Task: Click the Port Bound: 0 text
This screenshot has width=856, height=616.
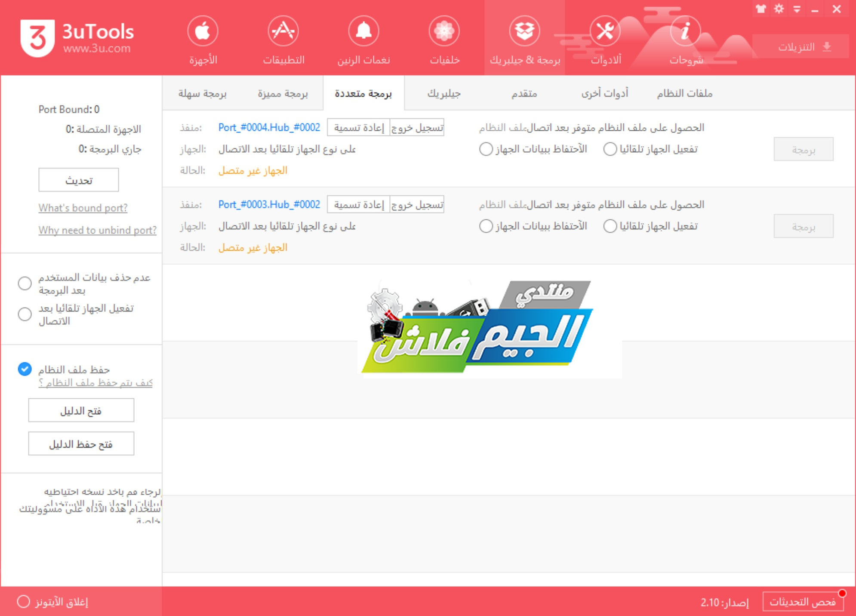Action: (x=69, y=109)
